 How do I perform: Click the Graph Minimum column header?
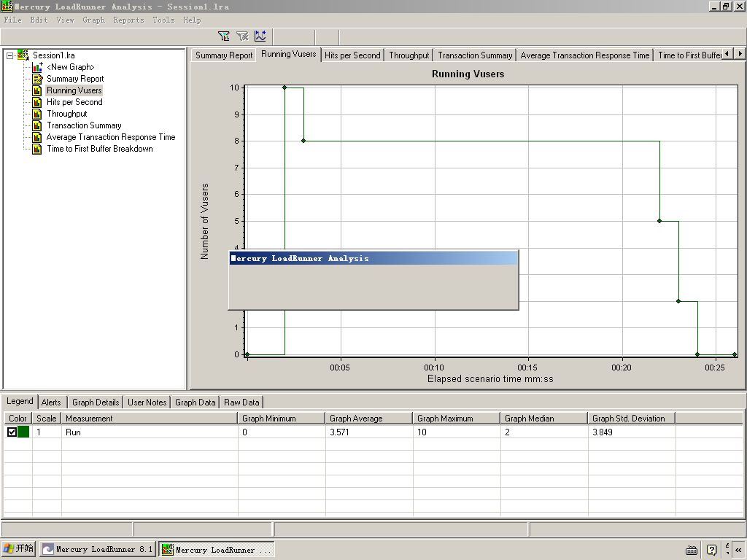pos(282,418)
